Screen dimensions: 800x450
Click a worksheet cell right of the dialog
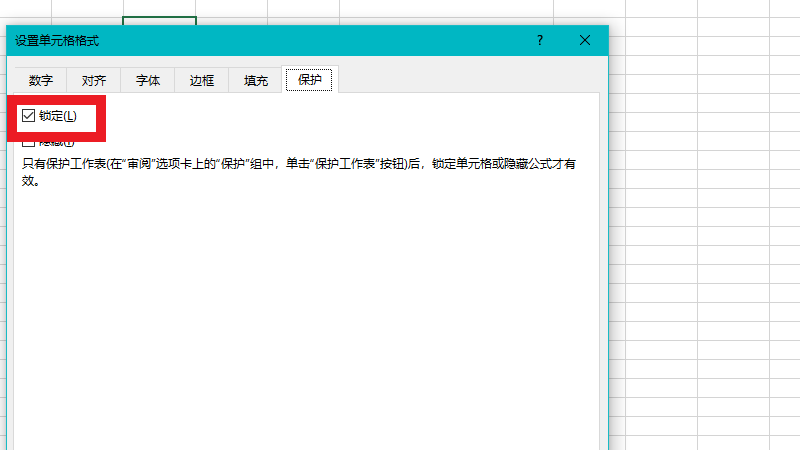(661, 200)
